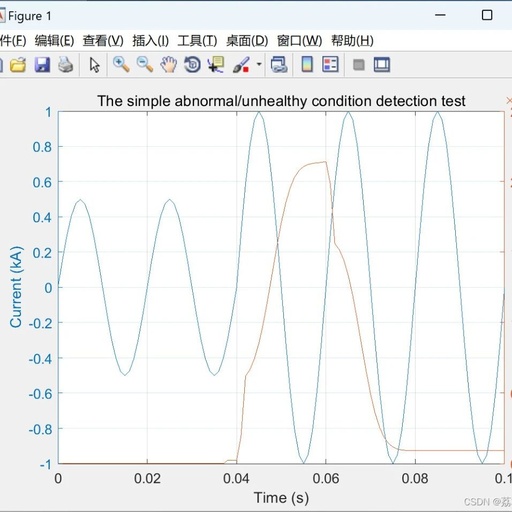The image size is (512, 512).
Task: Minimize the Figure 1 window
Action: tap(440, 15)
